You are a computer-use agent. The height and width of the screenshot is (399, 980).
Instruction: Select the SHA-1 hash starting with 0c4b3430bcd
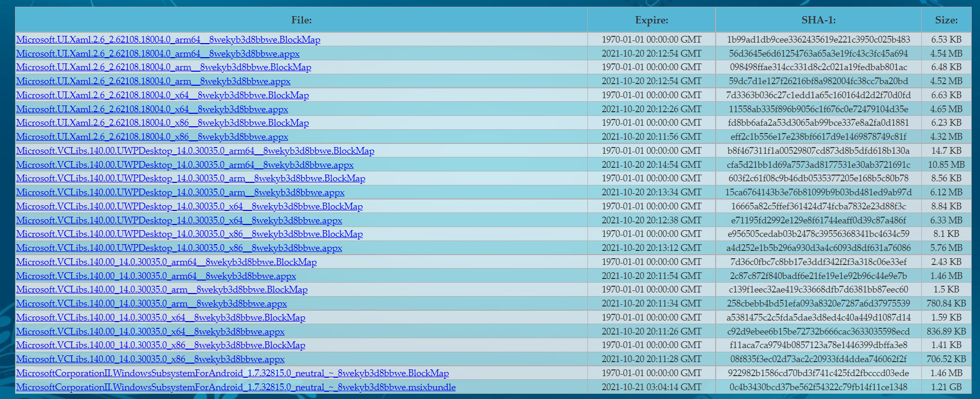point(818,387)
